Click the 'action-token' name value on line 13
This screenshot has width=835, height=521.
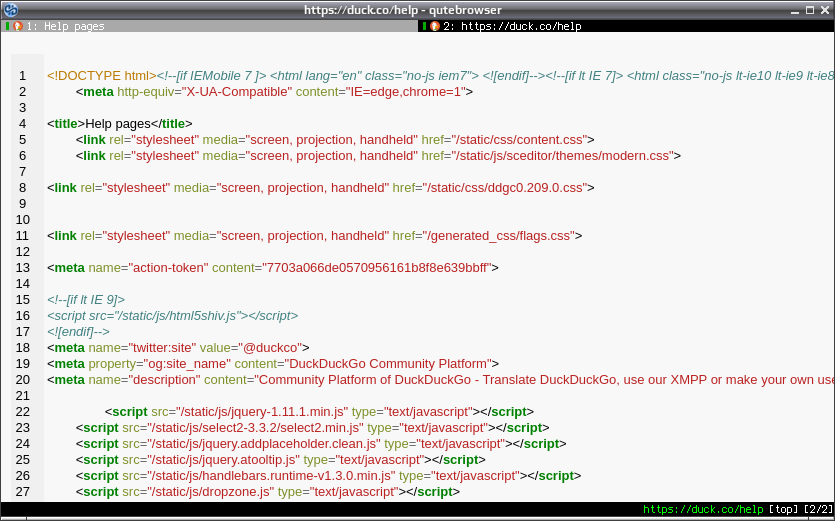168,267
